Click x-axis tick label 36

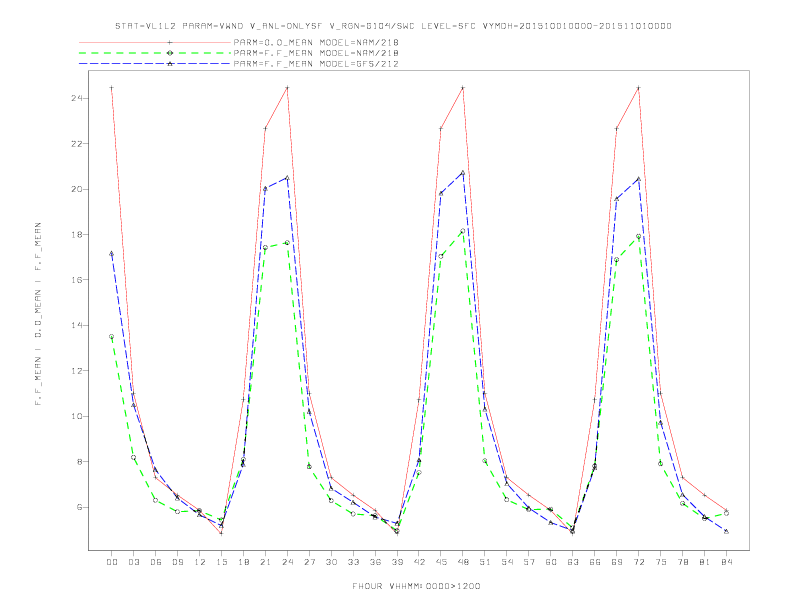point(375,562)
